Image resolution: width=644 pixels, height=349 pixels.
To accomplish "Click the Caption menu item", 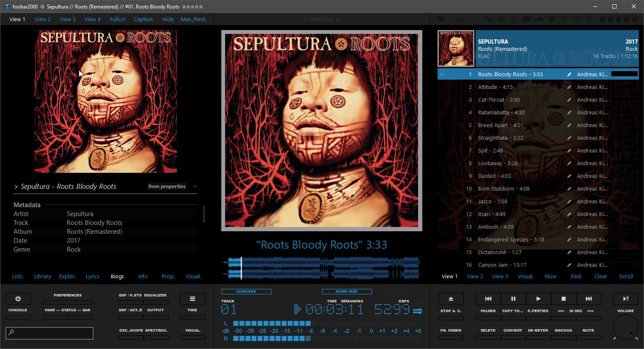I will [x=143, y=19].
